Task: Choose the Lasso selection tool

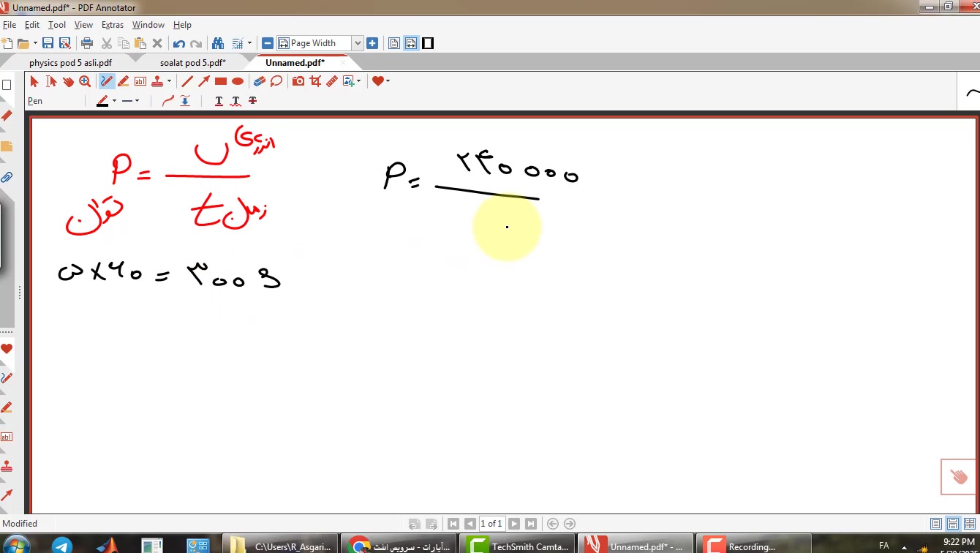Action: (276, 81)
